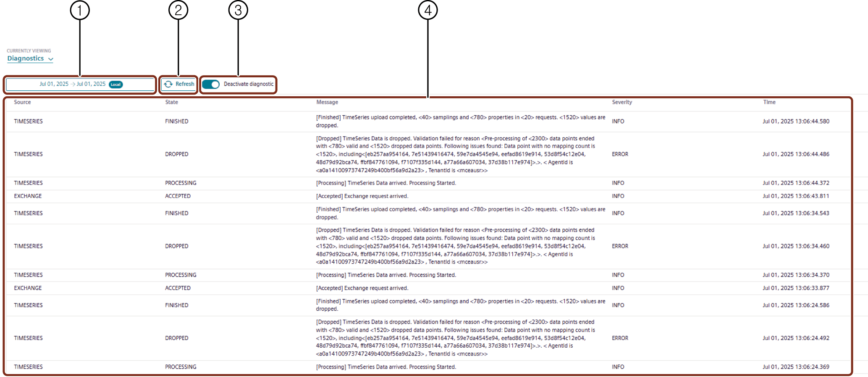Screen dimensions: 868x377
Task: Click the Local timezone badge
Action: click(115, 84)
